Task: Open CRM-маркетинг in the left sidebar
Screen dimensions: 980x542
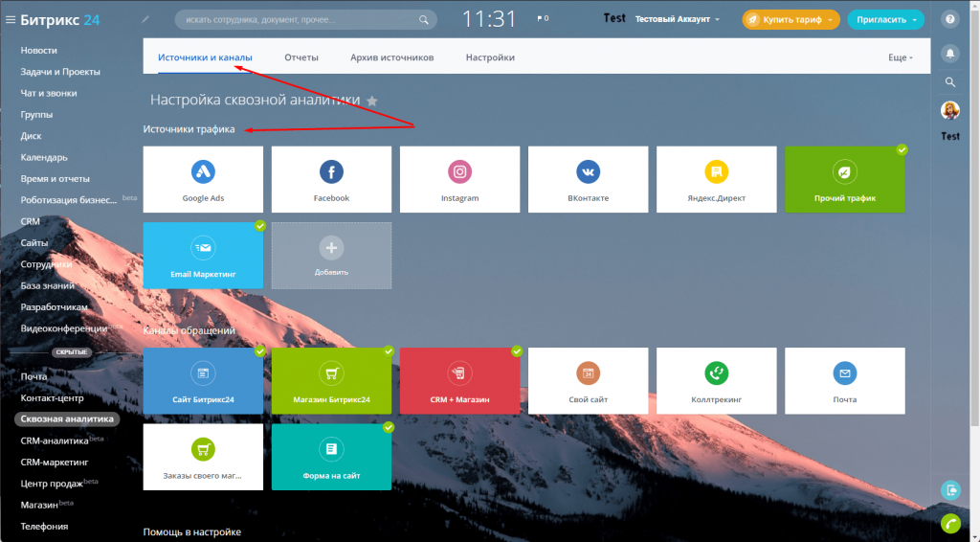Action: coord(57,462)
